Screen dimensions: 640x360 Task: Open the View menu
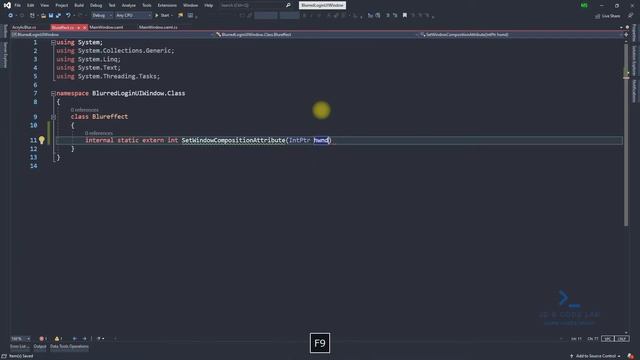click(44, 5)
